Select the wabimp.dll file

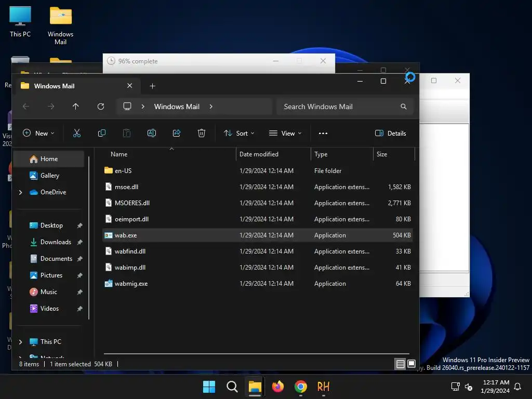coord(258,268)
